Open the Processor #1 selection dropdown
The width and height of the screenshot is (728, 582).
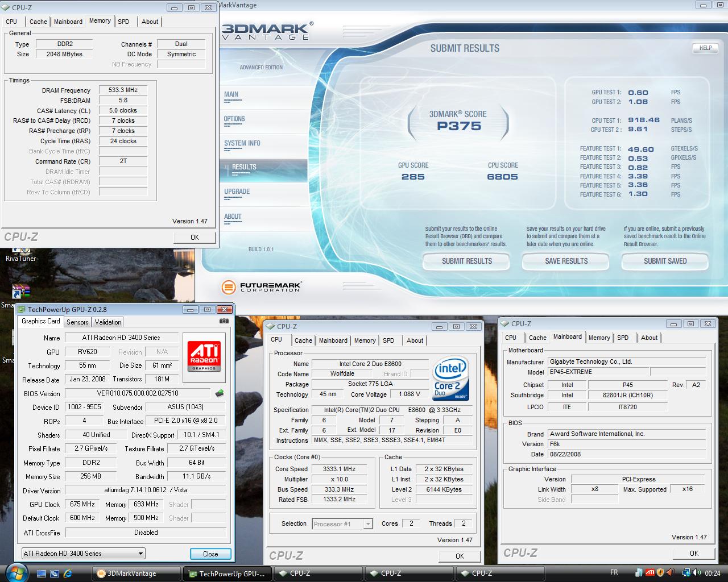tap(342, 524)
